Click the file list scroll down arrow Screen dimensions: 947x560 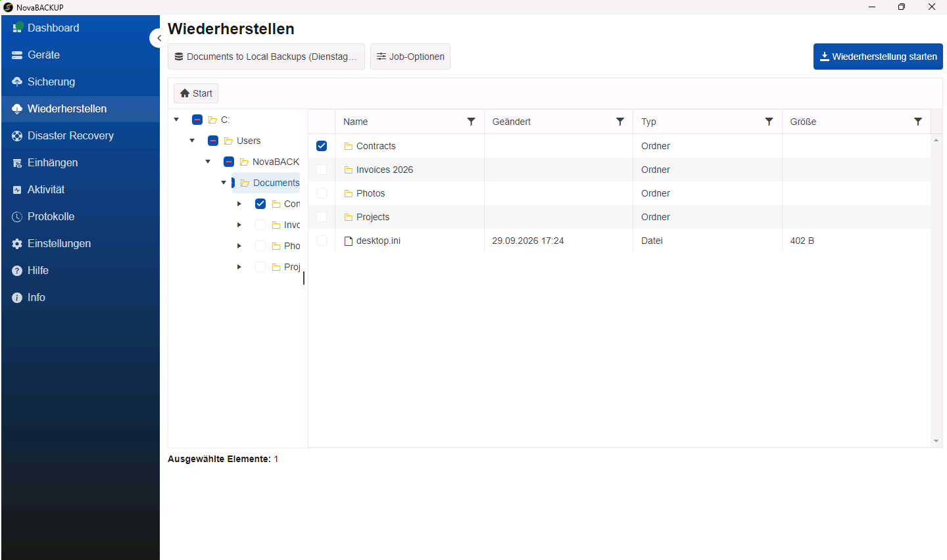point(936,441)
